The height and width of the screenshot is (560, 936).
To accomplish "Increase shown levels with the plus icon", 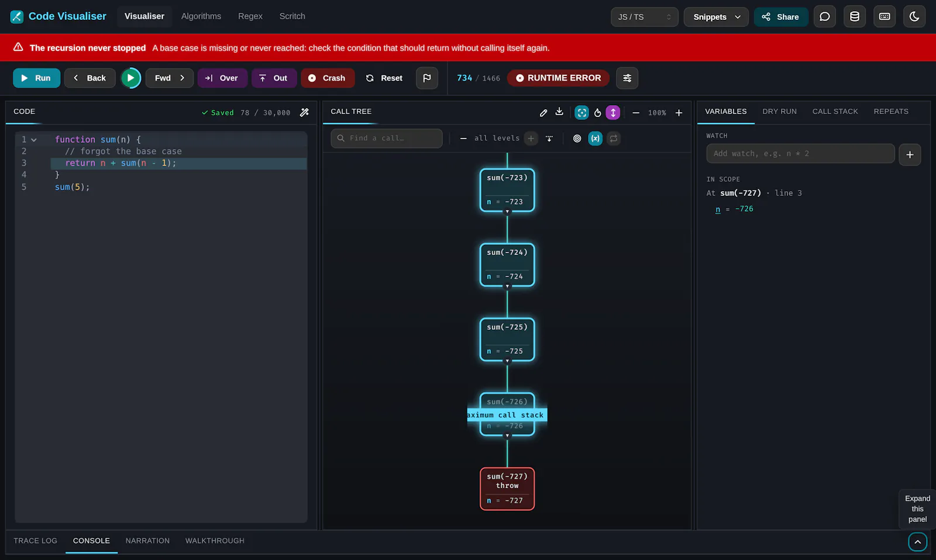I will [531, 139].
